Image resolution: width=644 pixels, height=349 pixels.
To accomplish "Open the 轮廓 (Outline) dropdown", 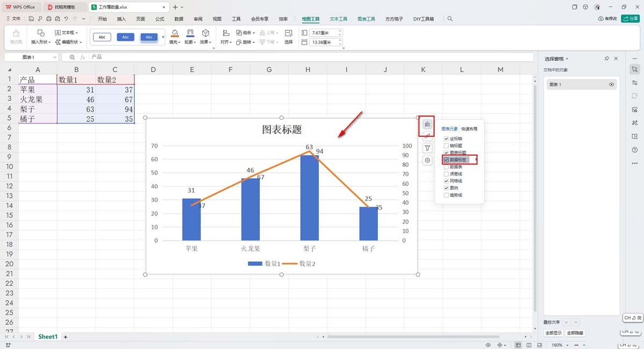I will click(x=189, y=41).
